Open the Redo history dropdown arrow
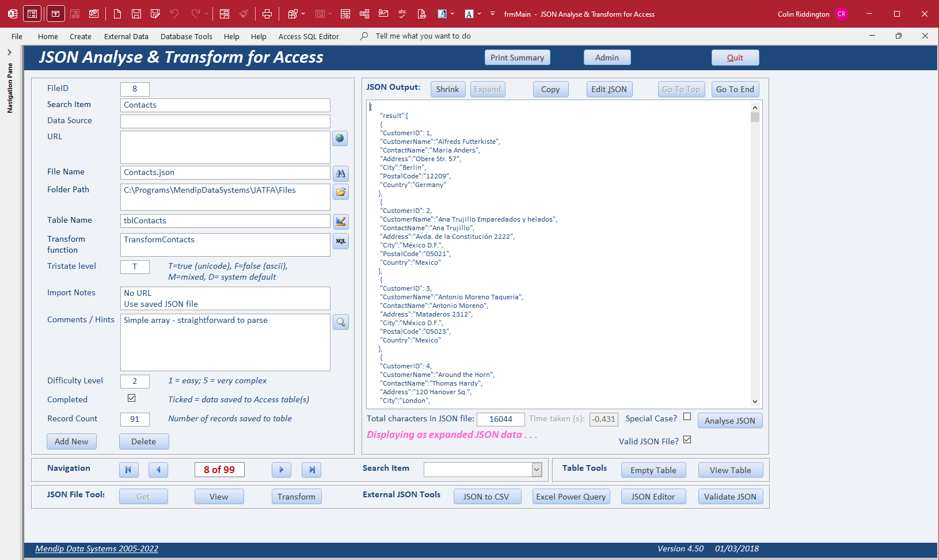939x560 pixels. 206,14
